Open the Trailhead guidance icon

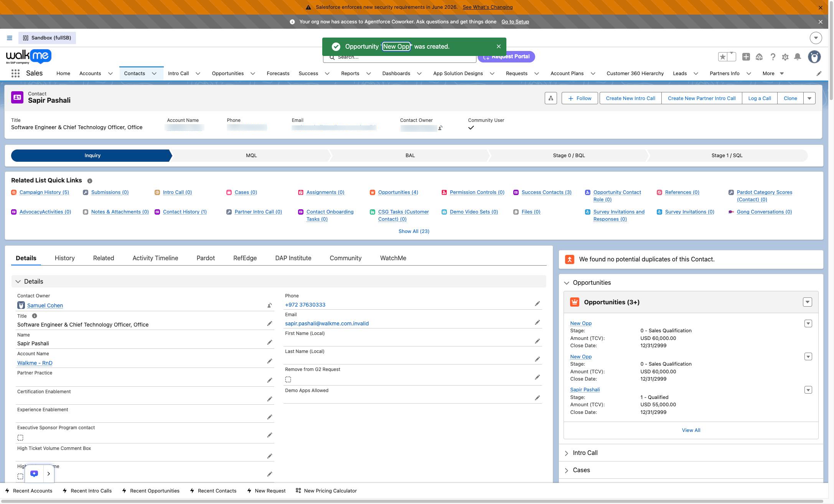point(759,57)
